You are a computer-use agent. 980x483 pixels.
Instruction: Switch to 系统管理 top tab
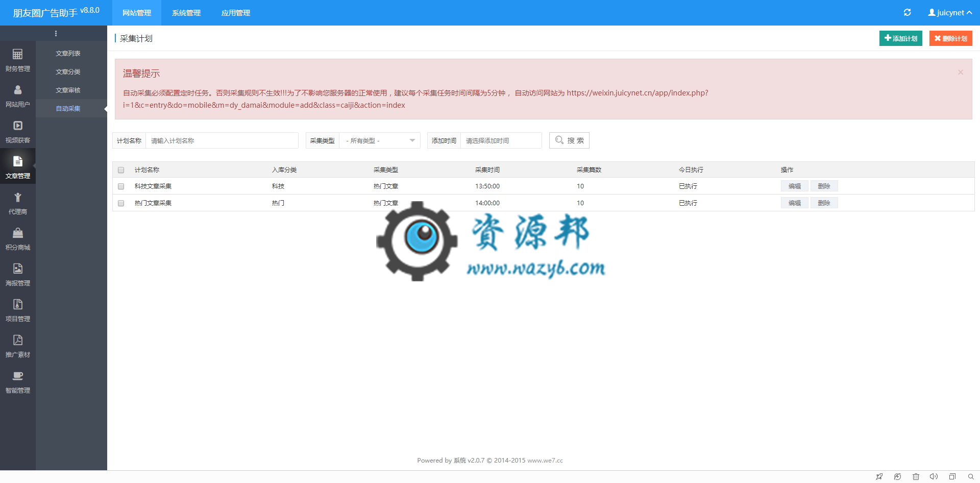click(186, 13)
